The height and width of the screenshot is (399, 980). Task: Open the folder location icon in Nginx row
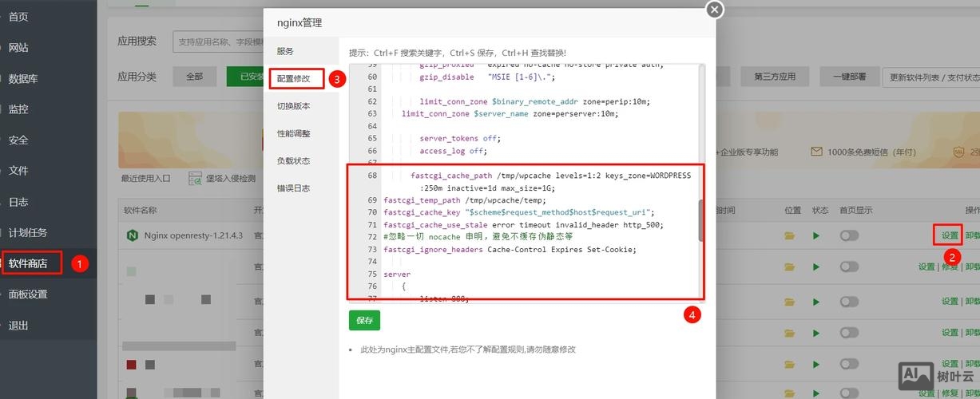pos(790,235)
